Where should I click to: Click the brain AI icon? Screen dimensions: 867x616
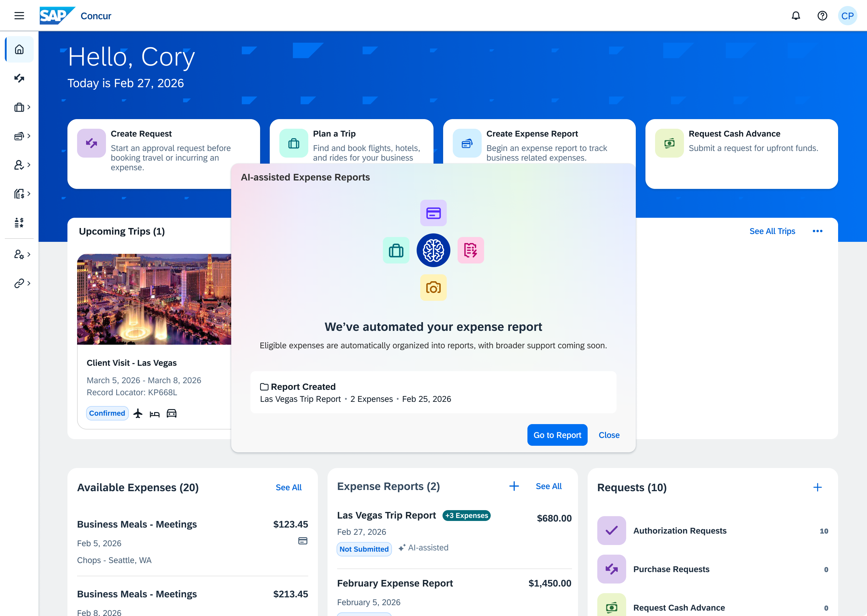[433, 250]
